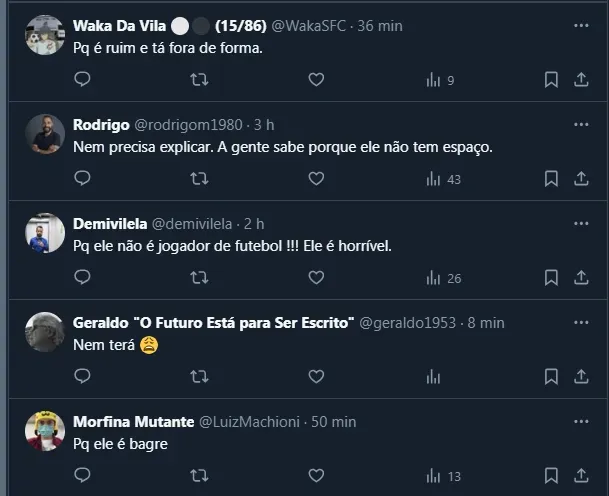Image resolution: width=609 pixels, height=496 pixels.
Task: Open more options menu on Demivilela's tweet
Action: click(581, 223)
